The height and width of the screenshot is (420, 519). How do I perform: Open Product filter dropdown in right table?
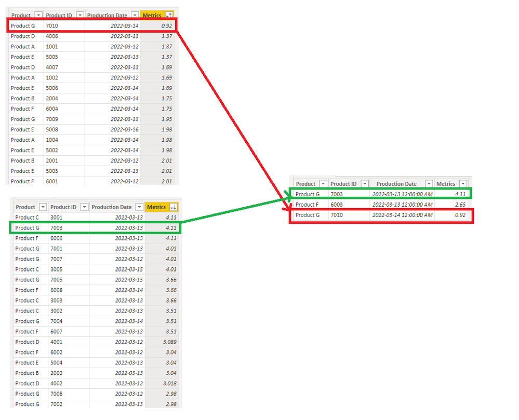323,184
